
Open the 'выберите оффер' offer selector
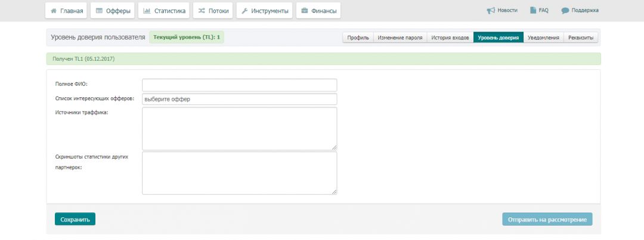pos(239,99)
